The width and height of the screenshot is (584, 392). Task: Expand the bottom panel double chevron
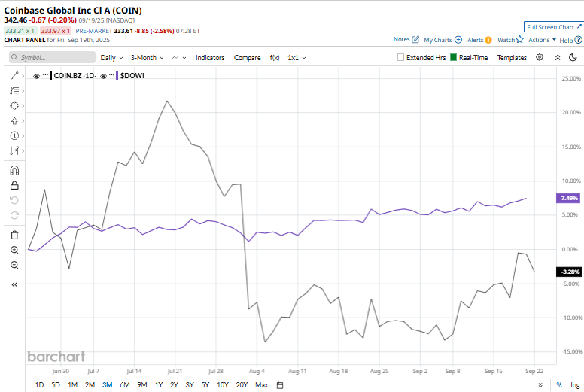(x=540, y=385)
